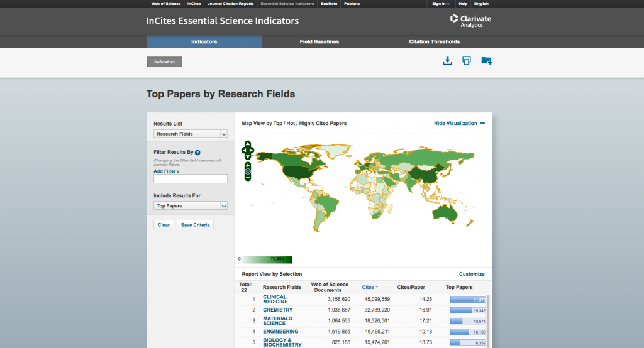Click the filter text input field
The width and height of the screenshot is (644, 348).
(x=191, y=178)
